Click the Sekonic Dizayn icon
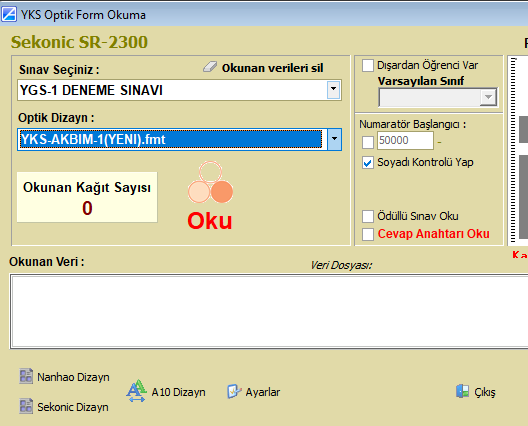 (x=26, y=406)
